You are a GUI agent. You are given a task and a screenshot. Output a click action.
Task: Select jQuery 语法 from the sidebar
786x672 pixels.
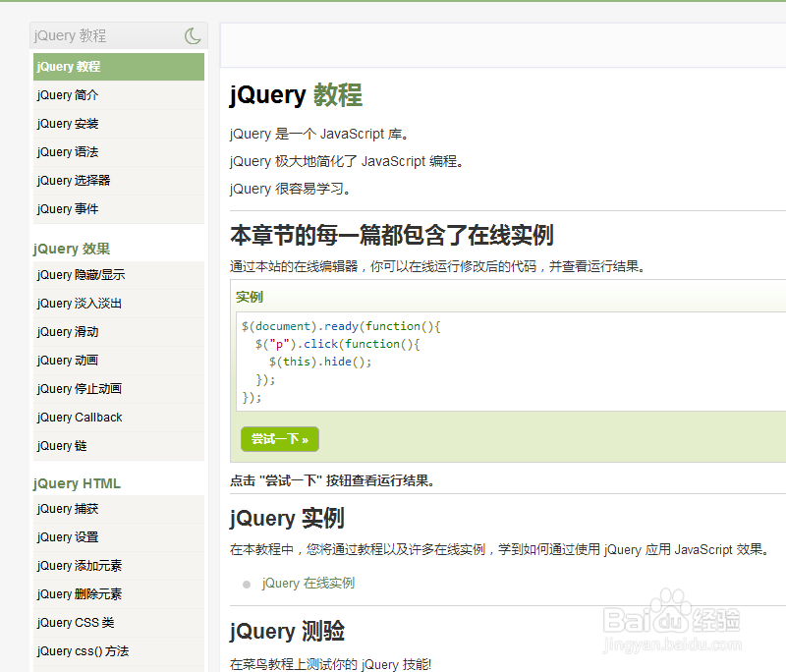click(x=119, y=152)
